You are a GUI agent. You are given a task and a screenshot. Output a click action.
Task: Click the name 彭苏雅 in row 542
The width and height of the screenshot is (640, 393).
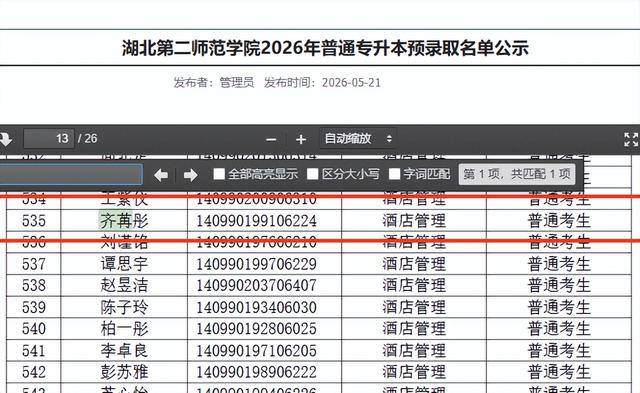[x=124, y=372]
